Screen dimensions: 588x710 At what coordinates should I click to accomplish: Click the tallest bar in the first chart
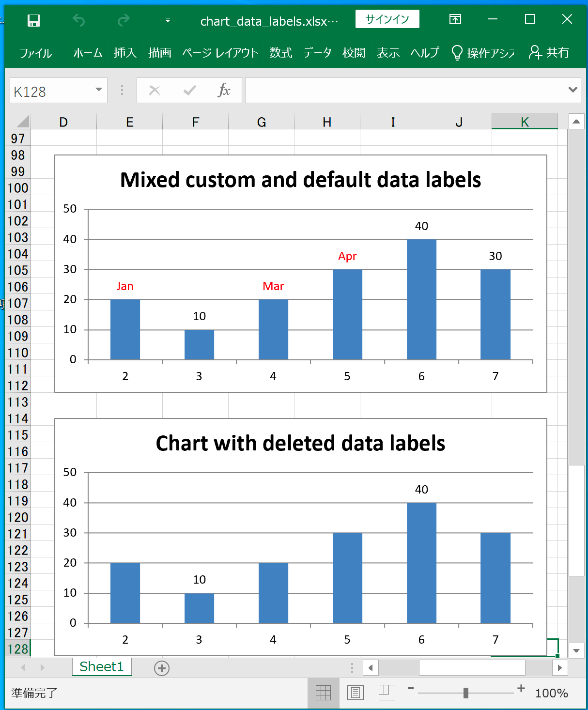421,299
